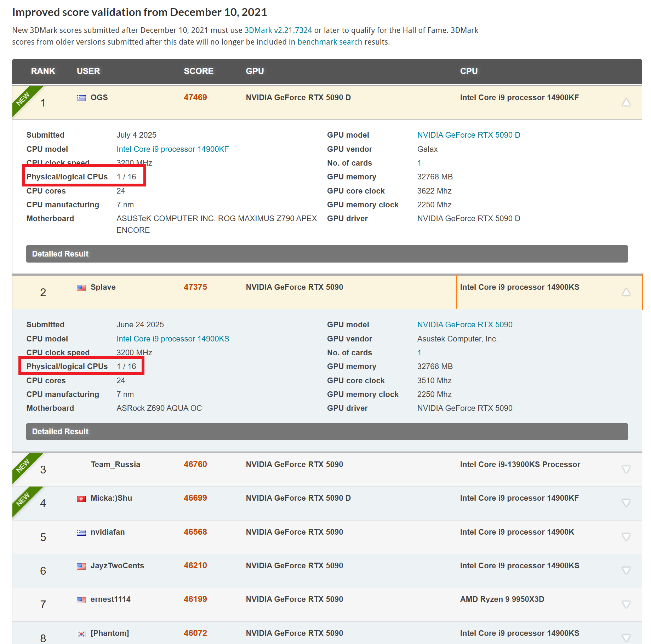Click the score 46210

coord(195,566)
